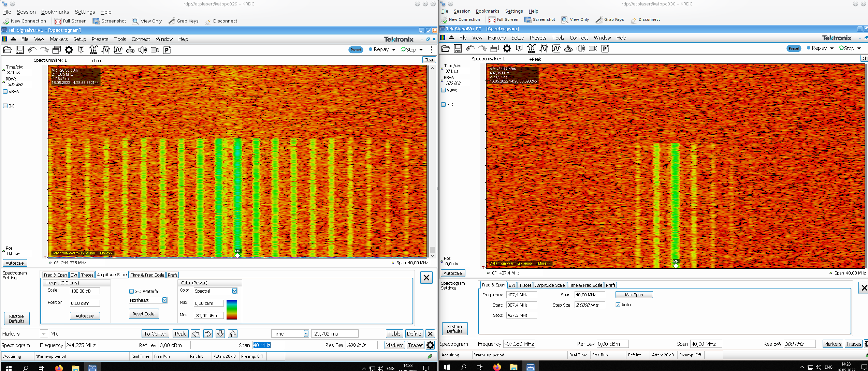The image size is (868, 371).
Task: Open Displays windows icon in left SignalVu toolbar
Action: 56,50
